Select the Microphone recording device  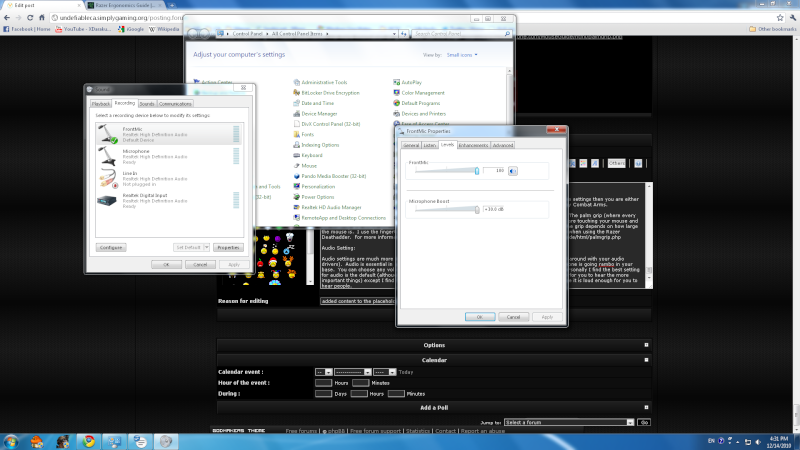[x=169, y=156]
